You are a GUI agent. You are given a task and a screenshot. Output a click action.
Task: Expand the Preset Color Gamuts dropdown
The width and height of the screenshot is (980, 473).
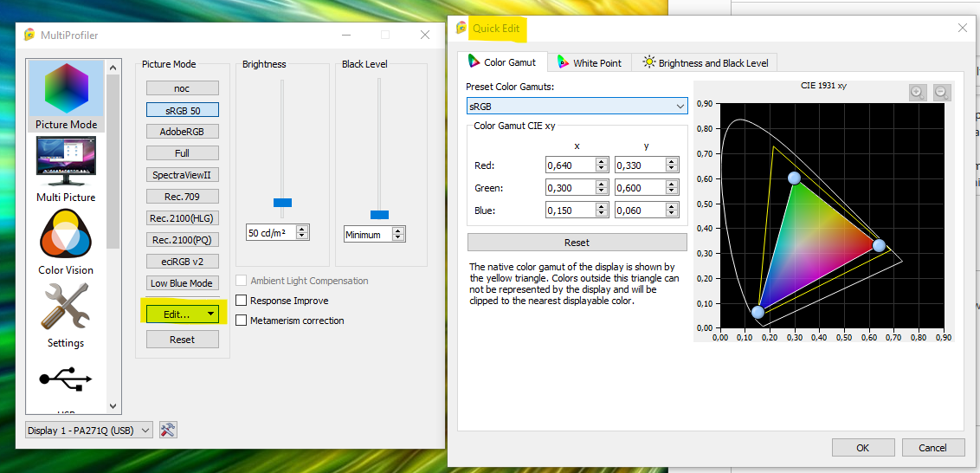click(577, 106)
